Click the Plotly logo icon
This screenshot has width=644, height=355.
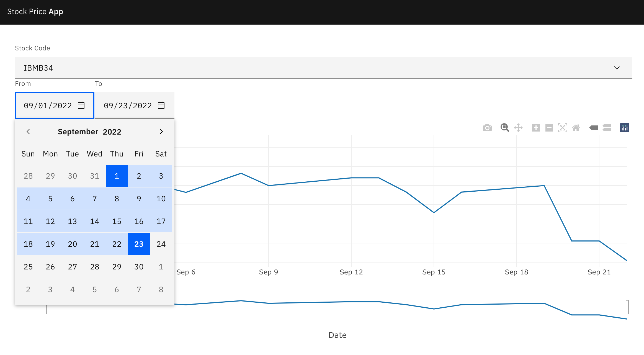click(x=624, y=128)
